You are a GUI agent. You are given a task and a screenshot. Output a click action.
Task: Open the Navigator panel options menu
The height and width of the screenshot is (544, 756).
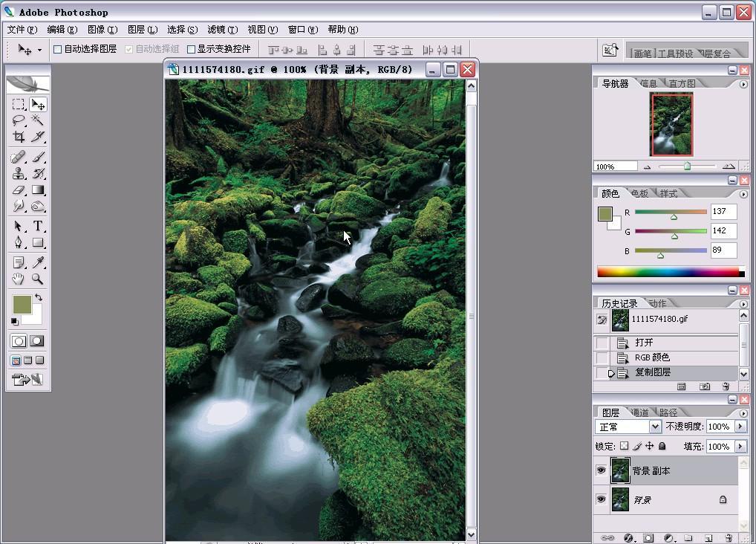pyautogui.click(x=743, y=84)
